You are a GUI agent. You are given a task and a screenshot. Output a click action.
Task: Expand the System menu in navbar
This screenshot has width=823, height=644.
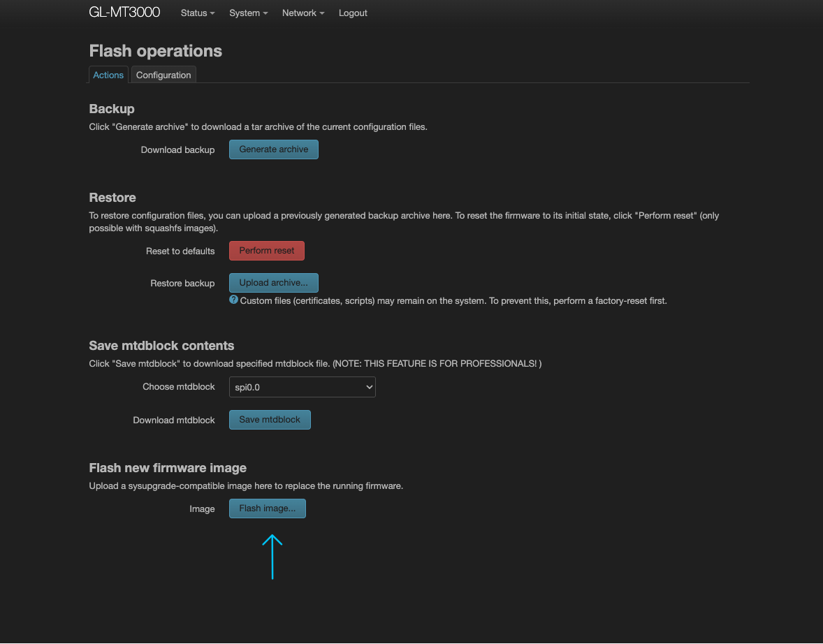[248, 13]
